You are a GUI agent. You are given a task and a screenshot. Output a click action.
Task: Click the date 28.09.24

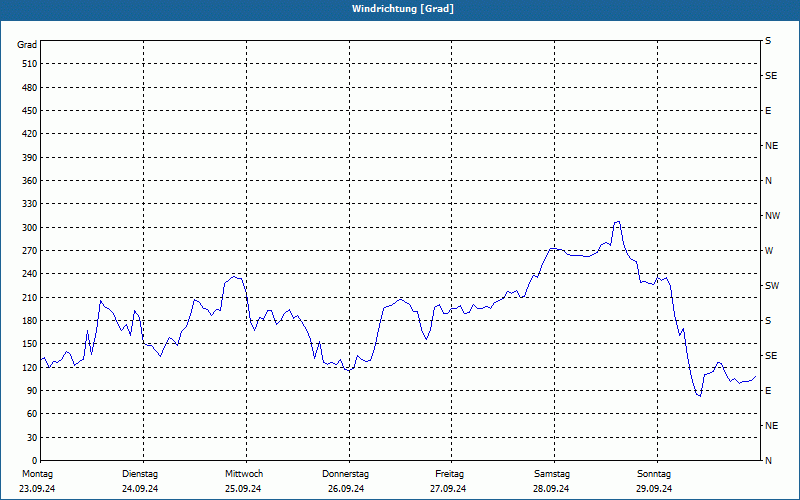point(551,489)
